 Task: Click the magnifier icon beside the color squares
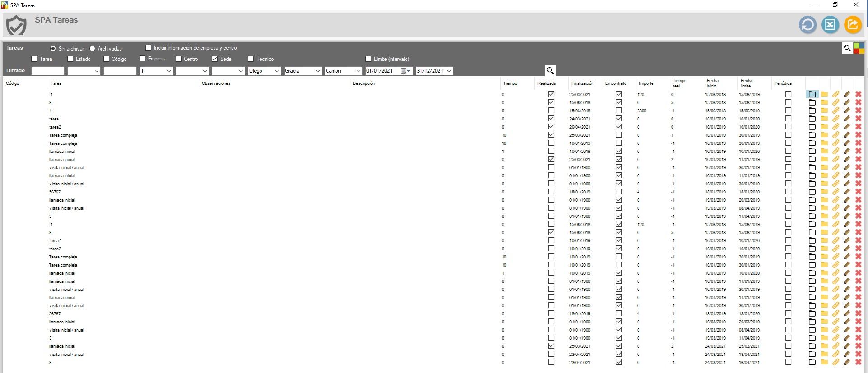tap(847, 48)
